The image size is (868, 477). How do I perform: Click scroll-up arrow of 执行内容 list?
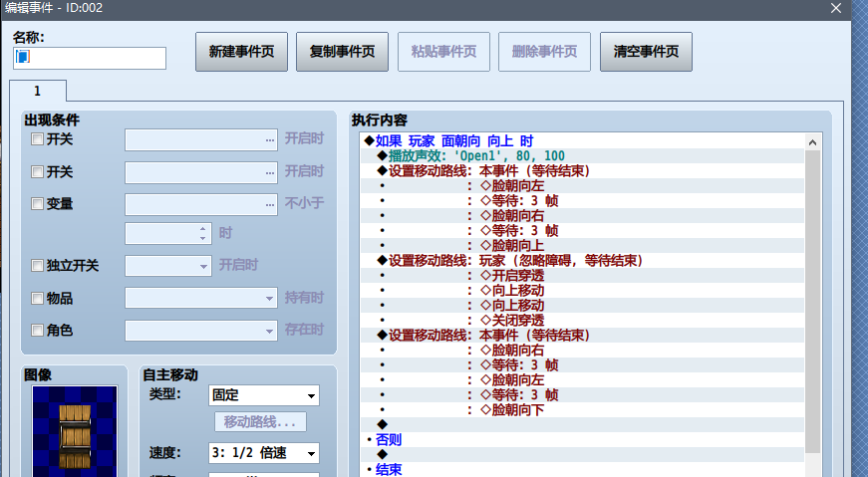coord(812,142)
